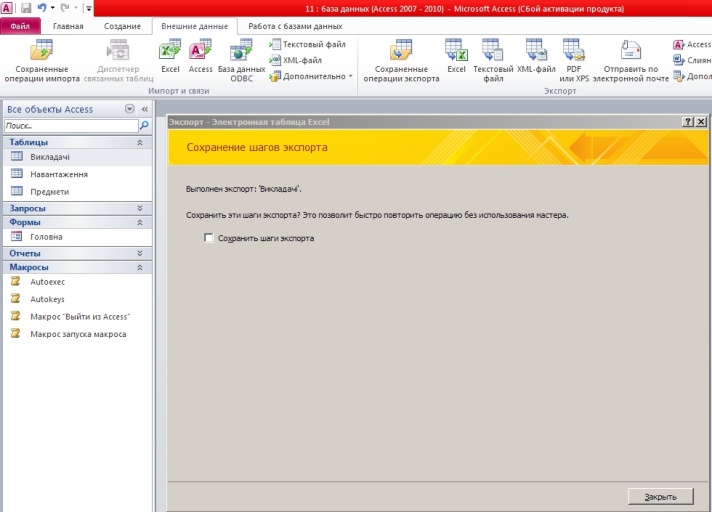Collapse the Формы group
The width and height of the screenshot is (712, 512).
(140, 222)
